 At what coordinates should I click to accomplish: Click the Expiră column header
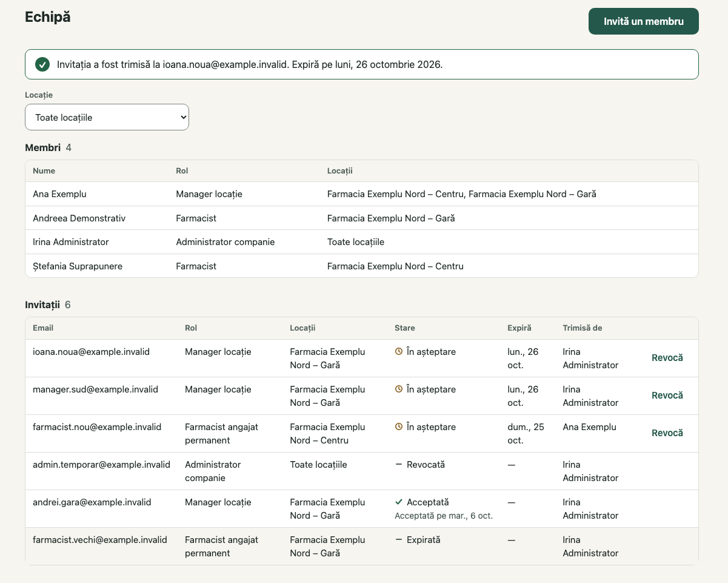(x=519, y=328)
